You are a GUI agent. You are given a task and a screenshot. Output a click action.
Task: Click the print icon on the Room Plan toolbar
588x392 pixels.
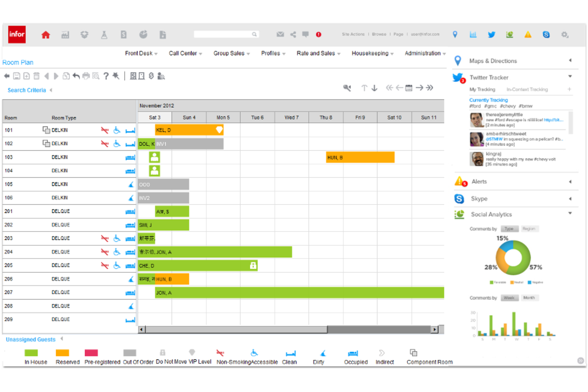(86, 75)
